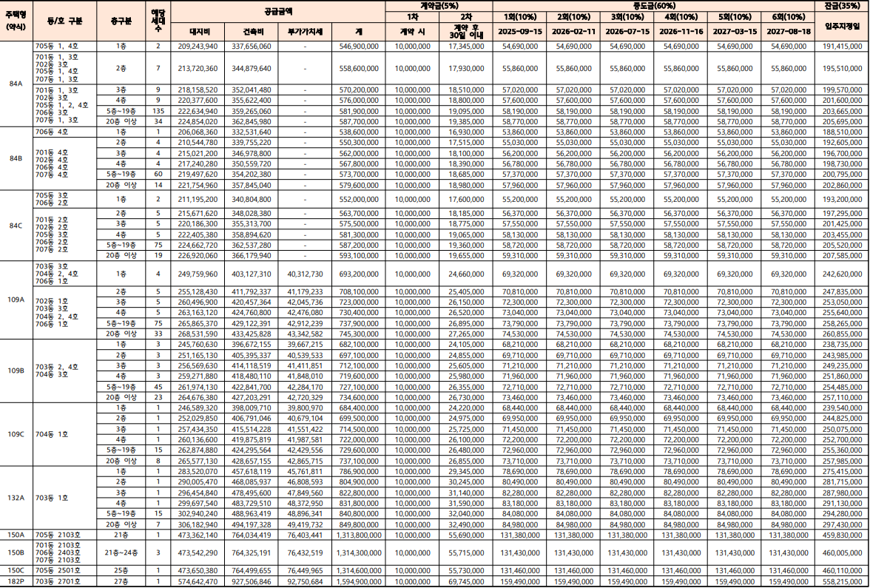Select the 84C housing type cell
Image resolution: width=870 pixels, height=588 pixels.
[16, 226]
